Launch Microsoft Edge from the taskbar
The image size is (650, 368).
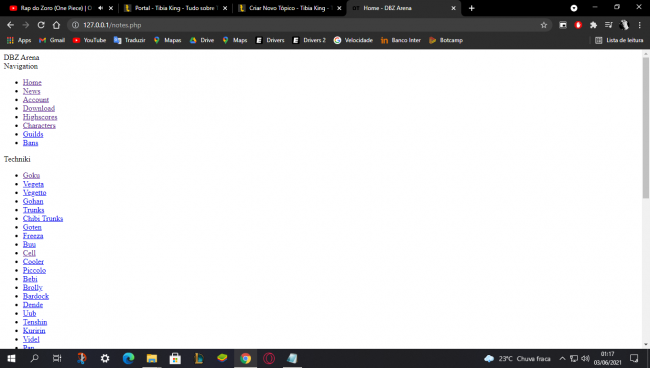coord(128,358)
